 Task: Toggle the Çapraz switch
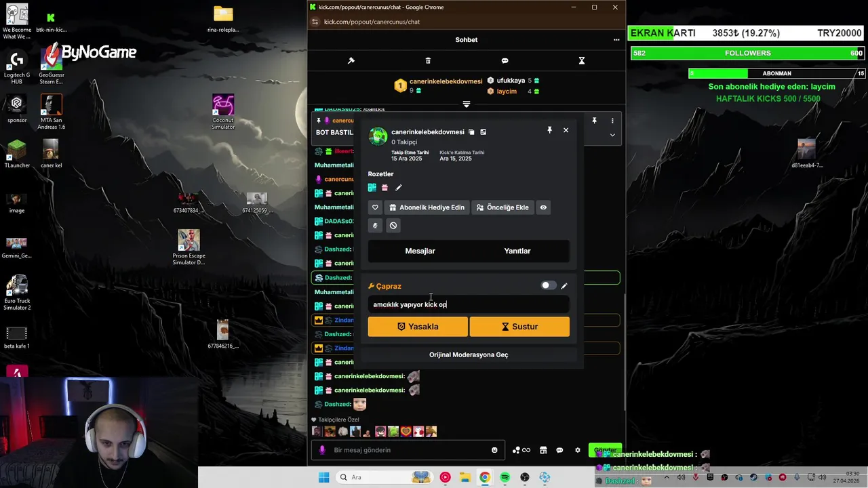click(x=548, y=285)
